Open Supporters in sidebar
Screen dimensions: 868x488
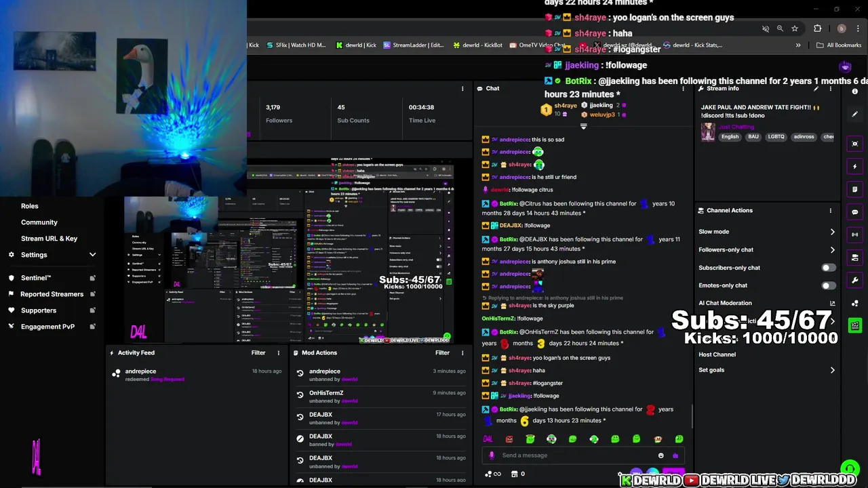(x=38, y=310)
